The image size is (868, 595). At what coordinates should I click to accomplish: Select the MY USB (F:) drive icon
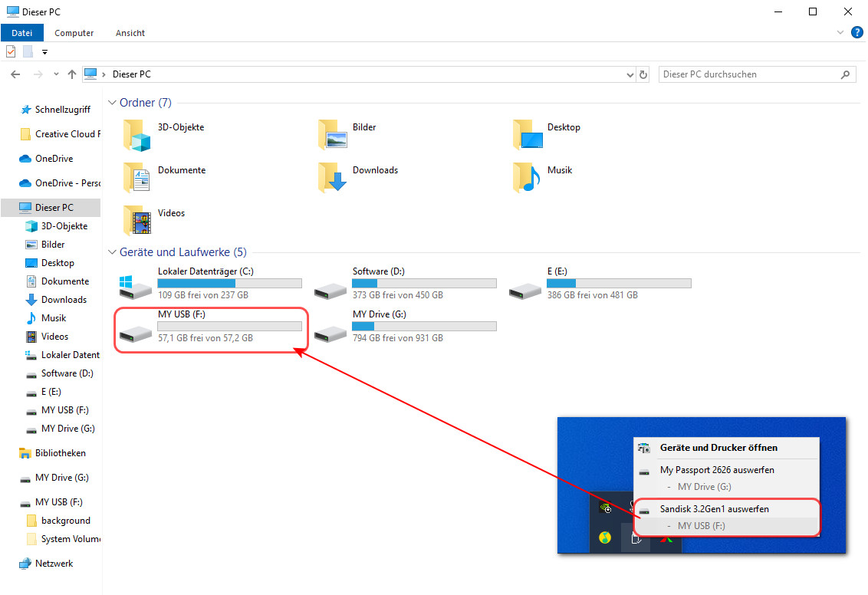click(x=135, y=334)
